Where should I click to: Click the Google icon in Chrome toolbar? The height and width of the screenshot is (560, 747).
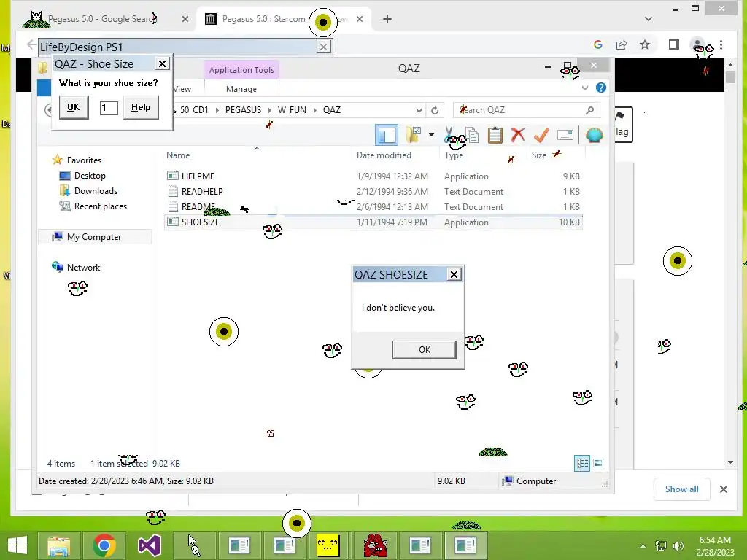click(598, 44)
